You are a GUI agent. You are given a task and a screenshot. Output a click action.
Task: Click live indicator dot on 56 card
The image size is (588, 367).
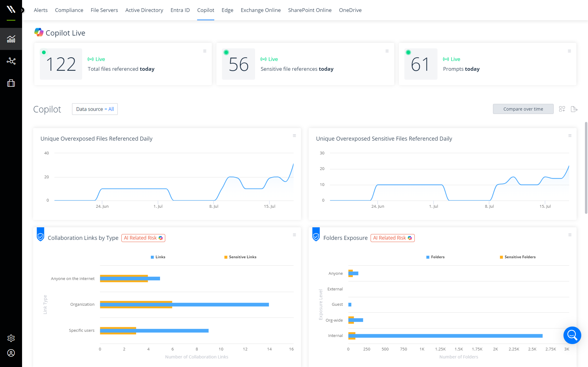pos(226,52)
